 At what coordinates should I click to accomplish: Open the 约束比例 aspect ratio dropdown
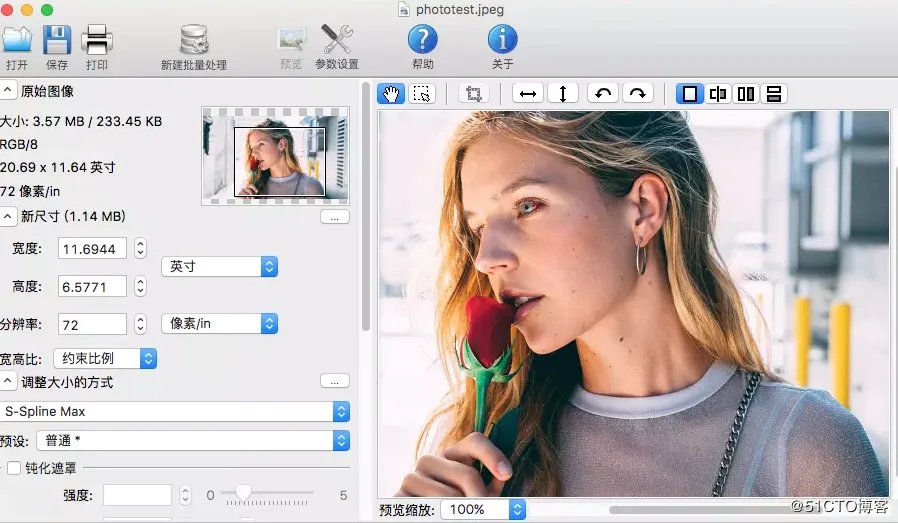(105, 359)
